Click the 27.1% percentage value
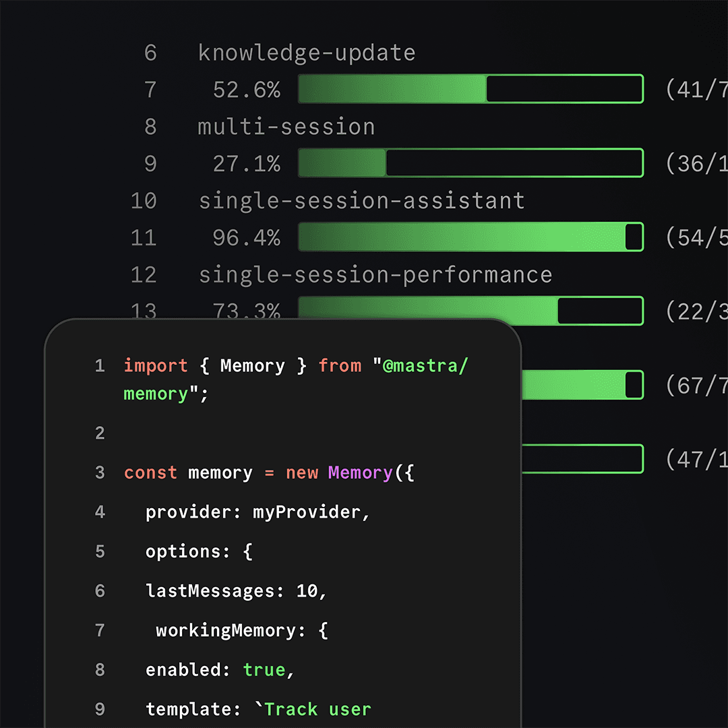This screenshot has width=728, height=728. point(246,164)
